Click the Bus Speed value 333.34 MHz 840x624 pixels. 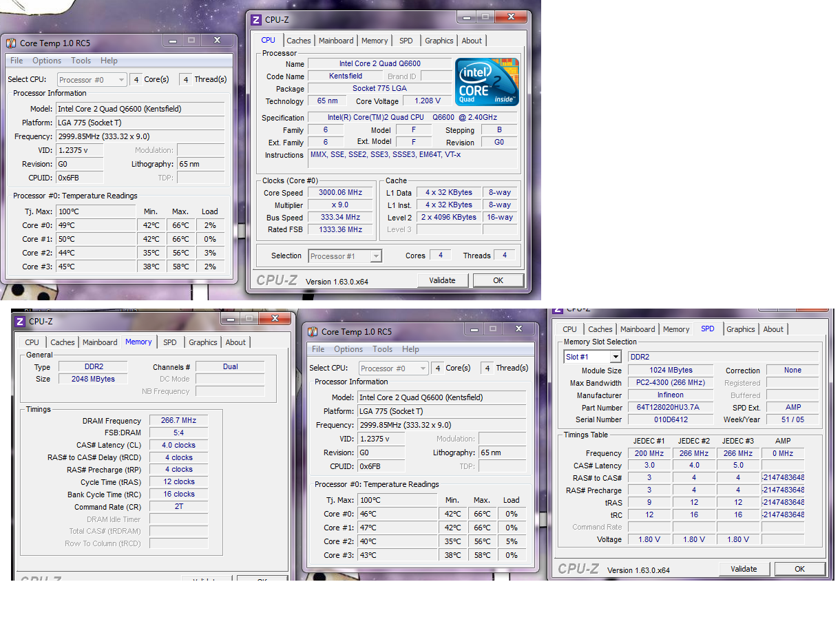340,217
